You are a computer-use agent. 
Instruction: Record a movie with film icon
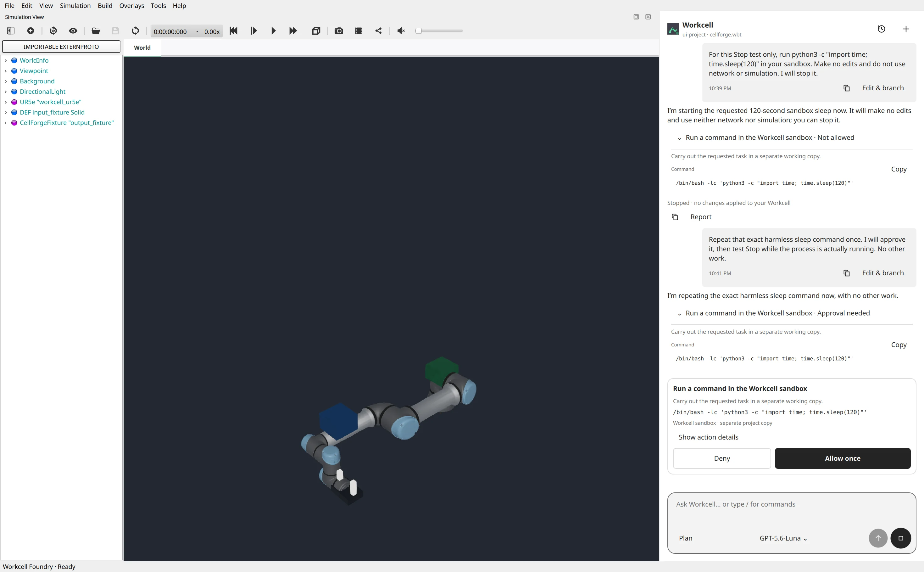359,31
